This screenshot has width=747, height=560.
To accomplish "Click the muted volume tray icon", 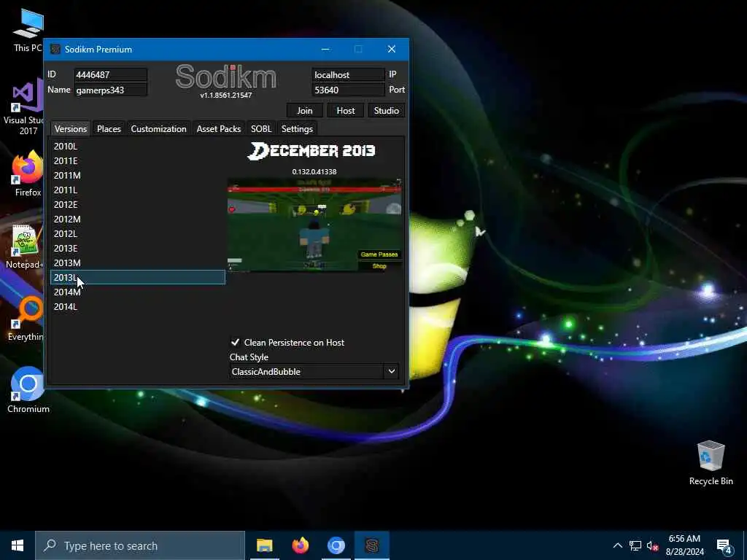I will [652, 546].
